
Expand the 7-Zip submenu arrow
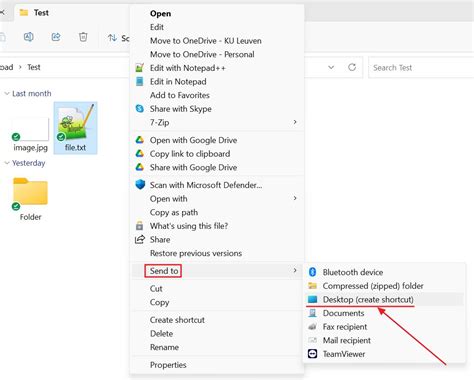click(295, 122)
